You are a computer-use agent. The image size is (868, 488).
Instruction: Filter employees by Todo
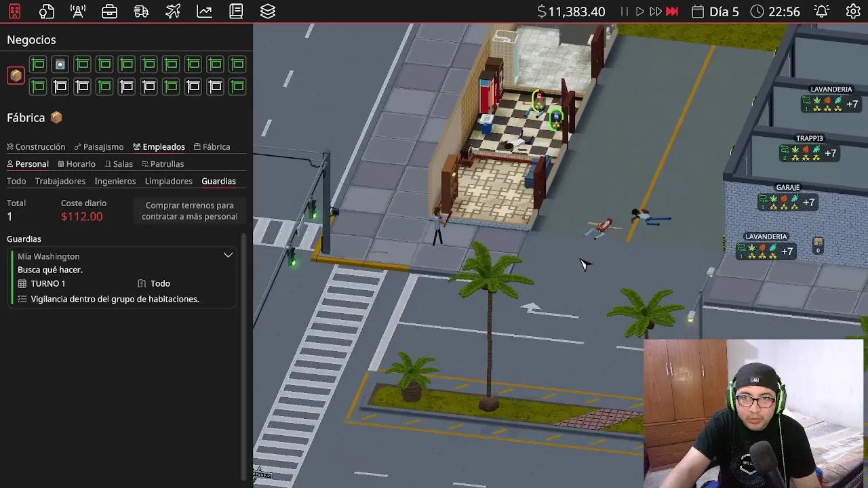point(16,181)
